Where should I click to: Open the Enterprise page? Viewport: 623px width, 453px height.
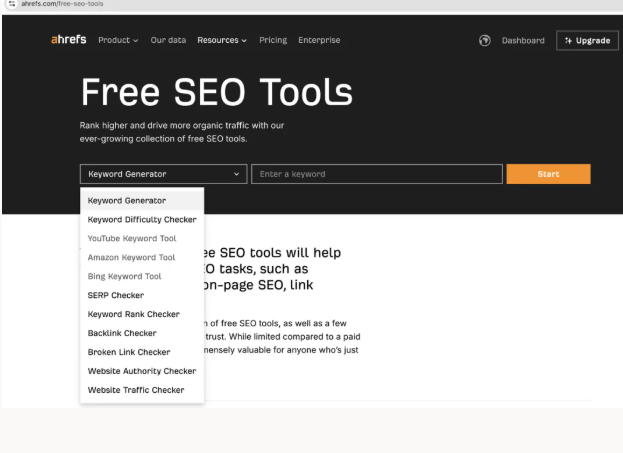[319, 40]
